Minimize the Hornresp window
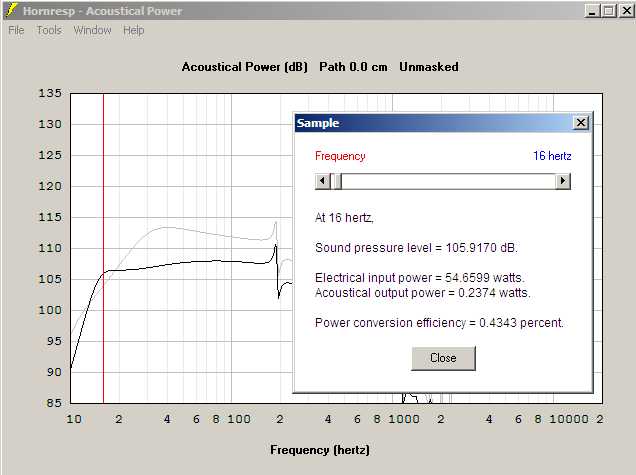The height and width of the screenshot is (475, 636). [x=592, y=11]
